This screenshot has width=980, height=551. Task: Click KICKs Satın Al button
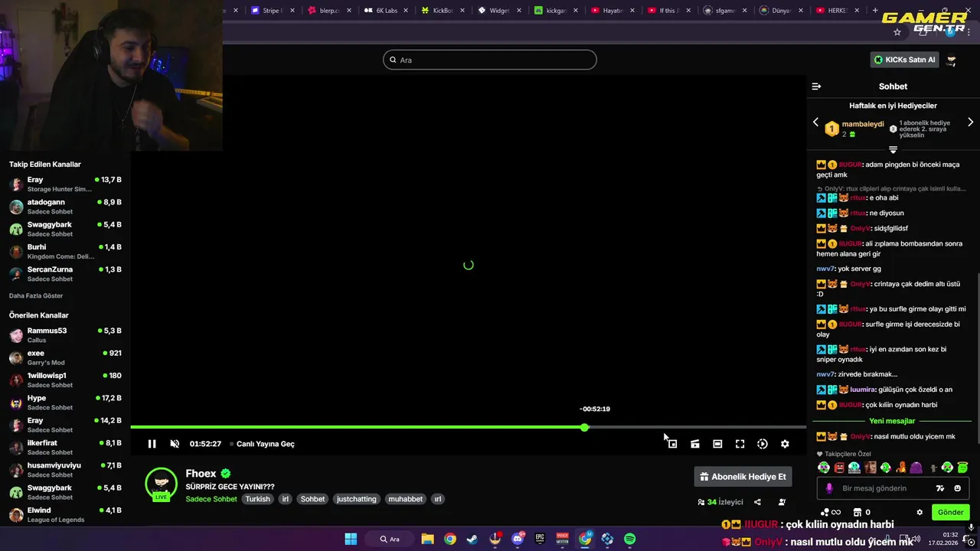(905, 60)
